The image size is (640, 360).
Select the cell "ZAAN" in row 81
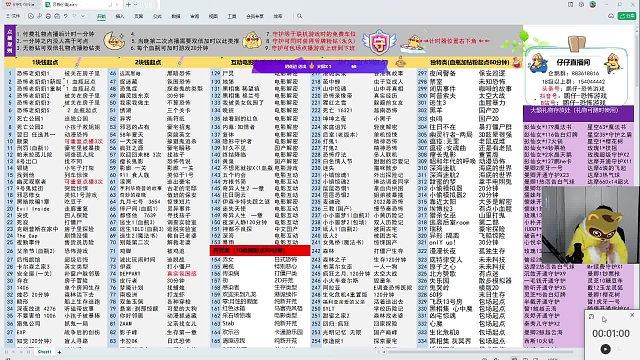(x=125, y=324)
